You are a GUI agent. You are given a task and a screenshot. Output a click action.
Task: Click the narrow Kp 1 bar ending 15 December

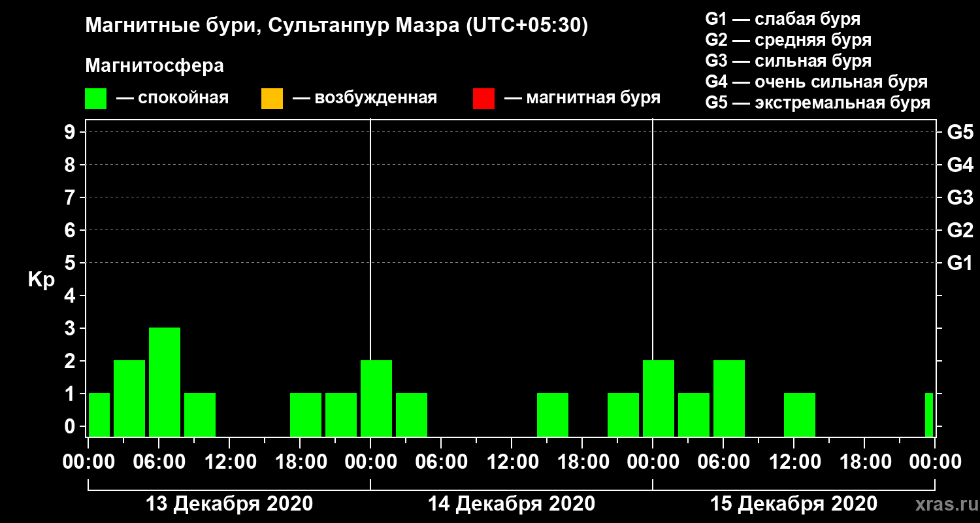(x=929, y=414)
